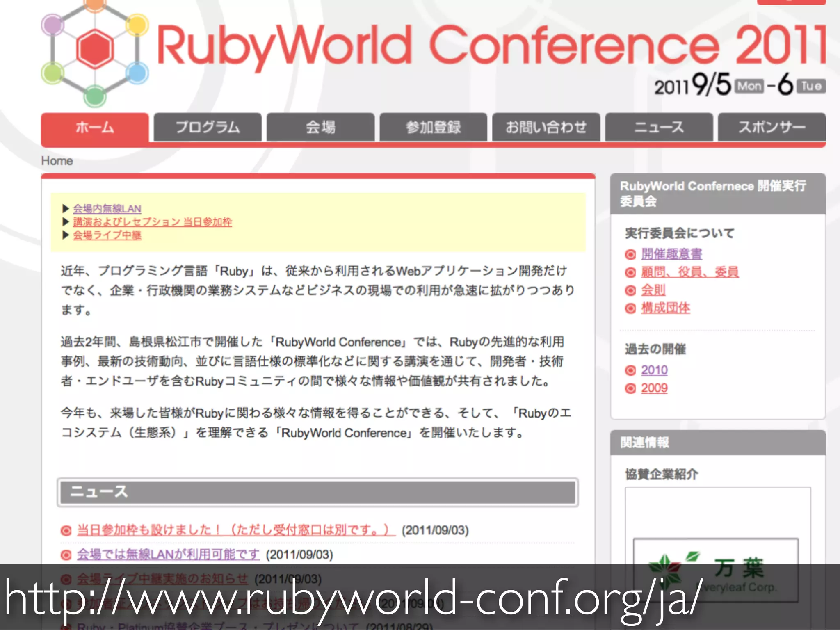Open the 会則 sidebar link
This screenshot has height=630, width=840.
click(x=653, y=290)
